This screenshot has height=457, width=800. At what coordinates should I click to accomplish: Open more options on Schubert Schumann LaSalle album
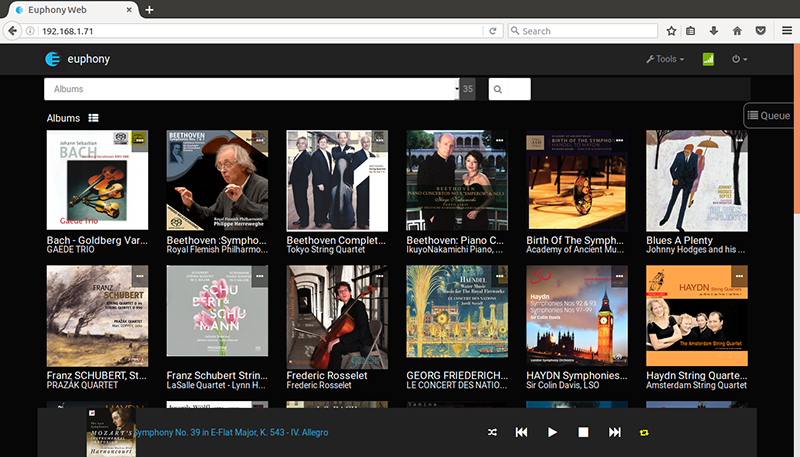coord(260,276)
